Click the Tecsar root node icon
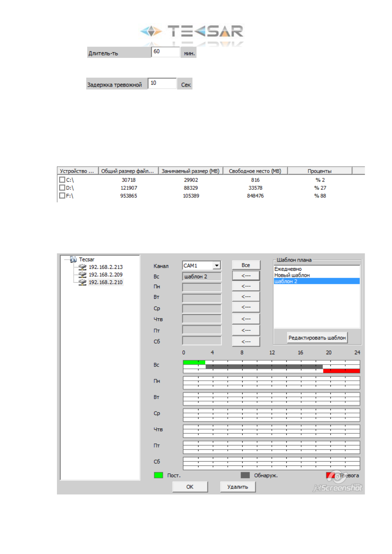The height and width of the screenshot is (554, 392). point(73,260)
